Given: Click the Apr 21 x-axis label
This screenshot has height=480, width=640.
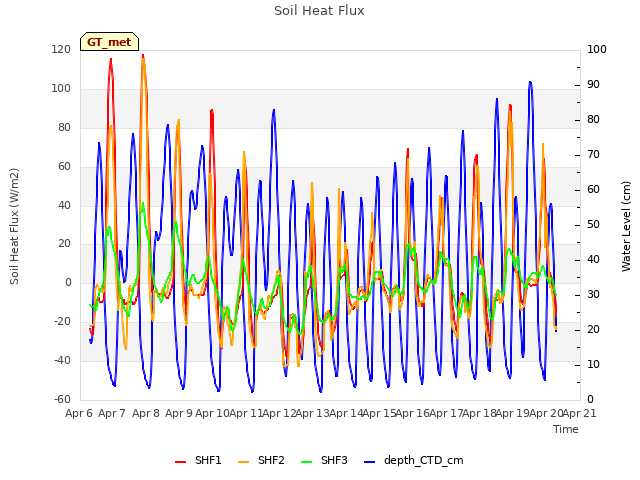Looking at the screenshot, I should (x=579, y=413).
